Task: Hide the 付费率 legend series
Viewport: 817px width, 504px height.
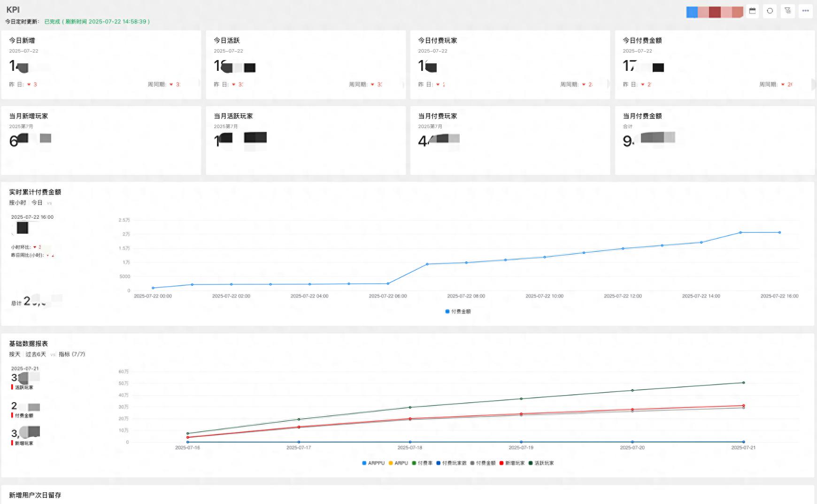Action: click(422, 463)
